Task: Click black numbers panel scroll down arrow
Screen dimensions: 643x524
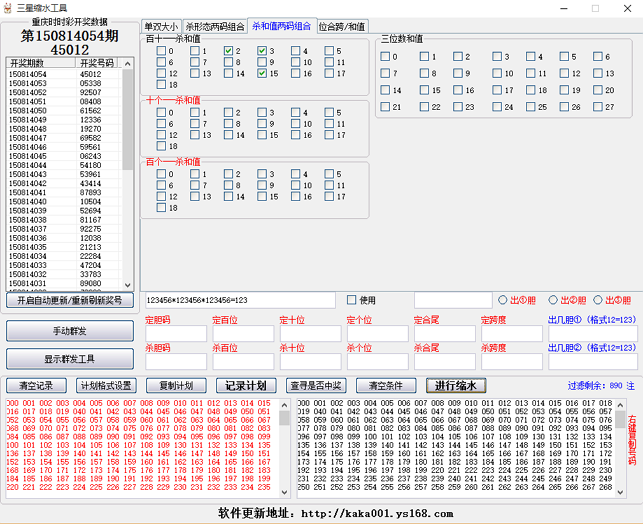Action: click(620, 492)
